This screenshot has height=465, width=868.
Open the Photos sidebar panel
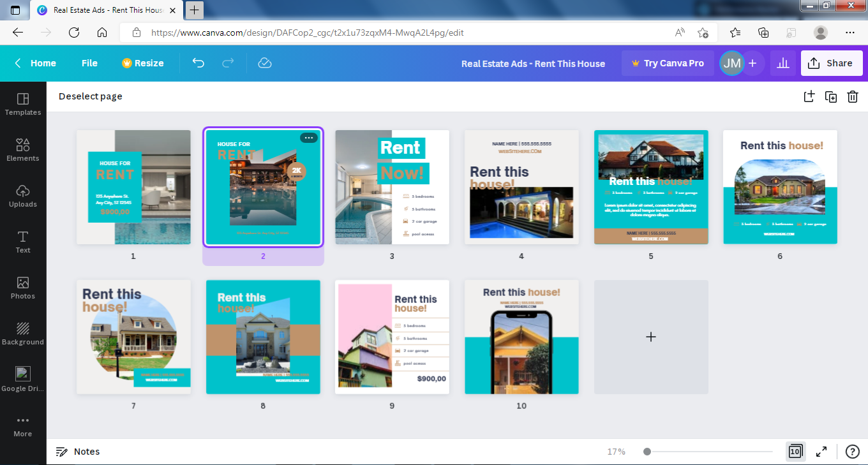tap(23, 288)
